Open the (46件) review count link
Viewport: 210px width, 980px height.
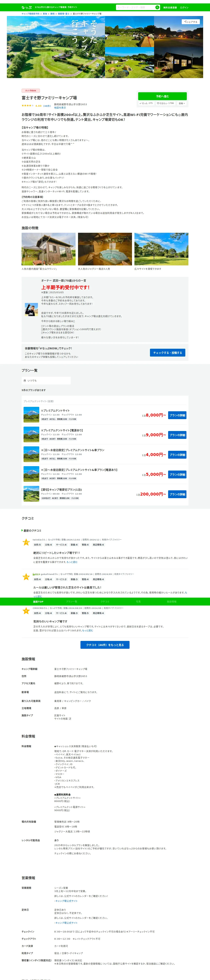tap(47, 106)
